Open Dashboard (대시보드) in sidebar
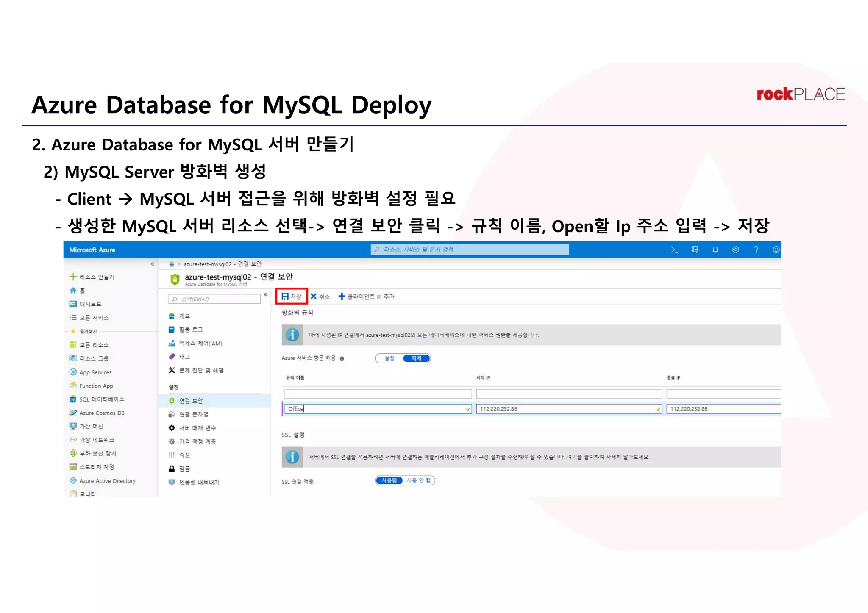 pos(85,304)
